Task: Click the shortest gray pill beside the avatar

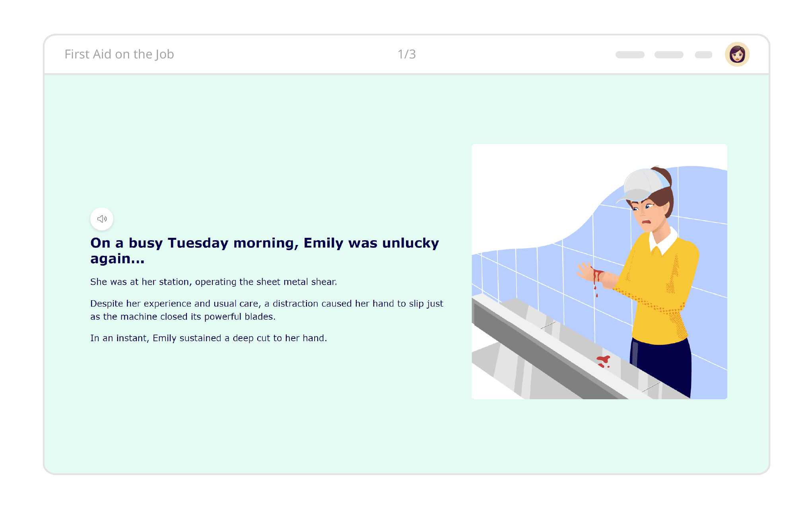Action: tap(703, 55)
